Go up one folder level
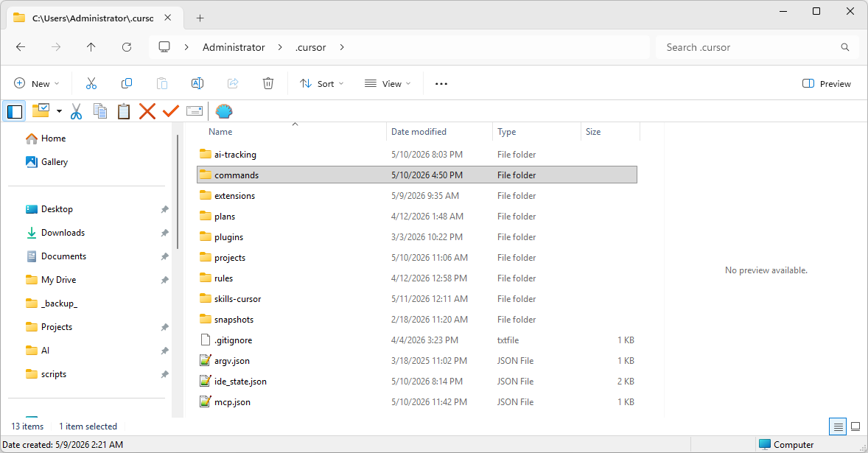 point(91,47)
